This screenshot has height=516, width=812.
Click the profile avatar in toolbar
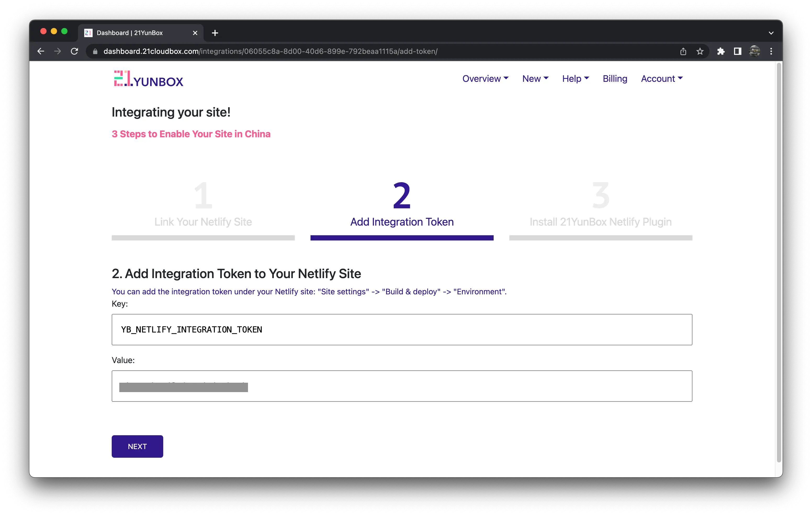(x=754, y=51)
